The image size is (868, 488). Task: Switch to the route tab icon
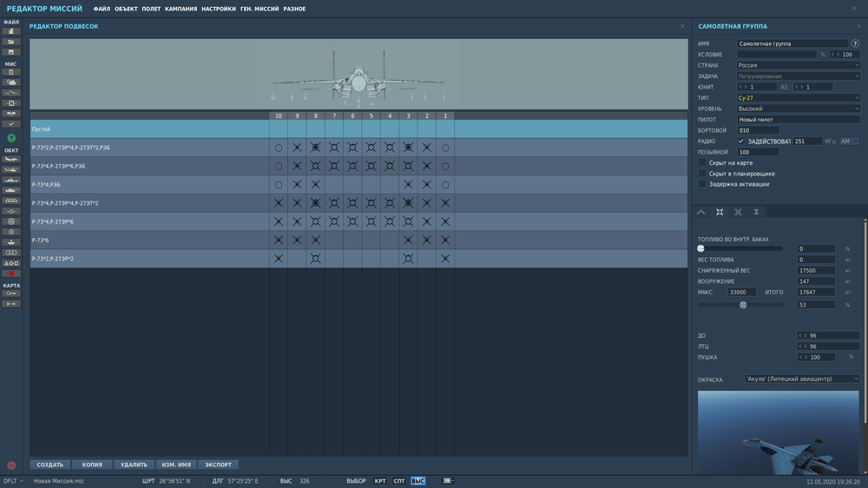700,212
